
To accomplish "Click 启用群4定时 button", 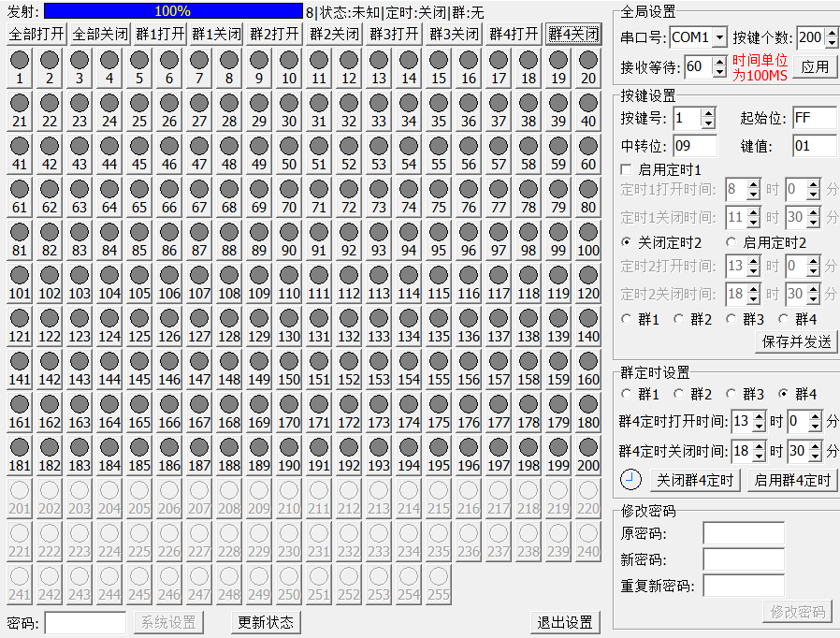I will click(792, 480).
